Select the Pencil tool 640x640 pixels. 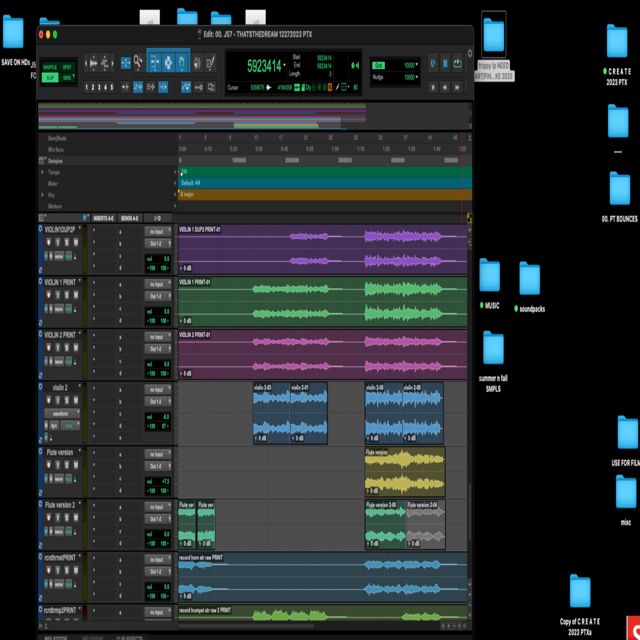click(x=211, y=63)
